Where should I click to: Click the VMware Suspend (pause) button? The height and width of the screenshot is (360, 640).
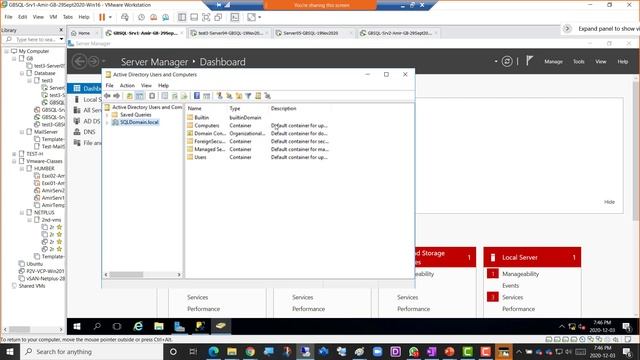click(102, 17)
